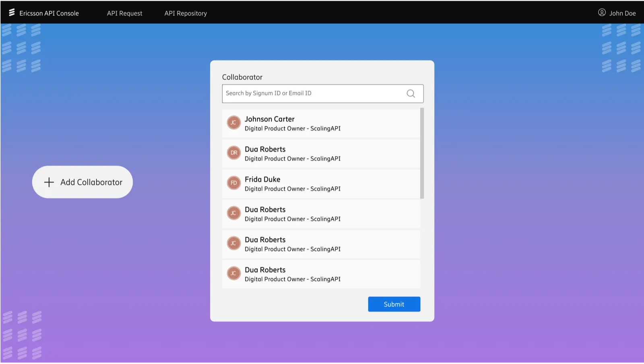
Task: Click the DR avatar icon
Action: 233,153
